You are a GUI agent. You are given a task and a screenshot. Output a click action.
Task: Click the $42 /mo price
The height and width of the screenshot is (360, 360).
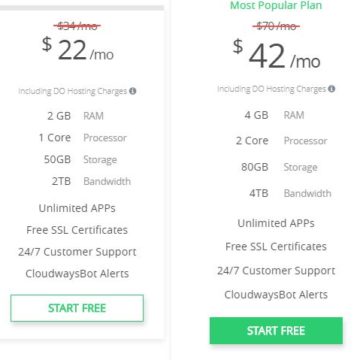pos(276,56)
